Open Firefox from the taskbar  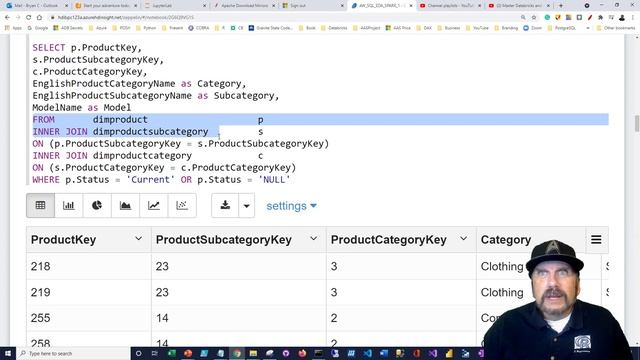(x=302, y=353)
